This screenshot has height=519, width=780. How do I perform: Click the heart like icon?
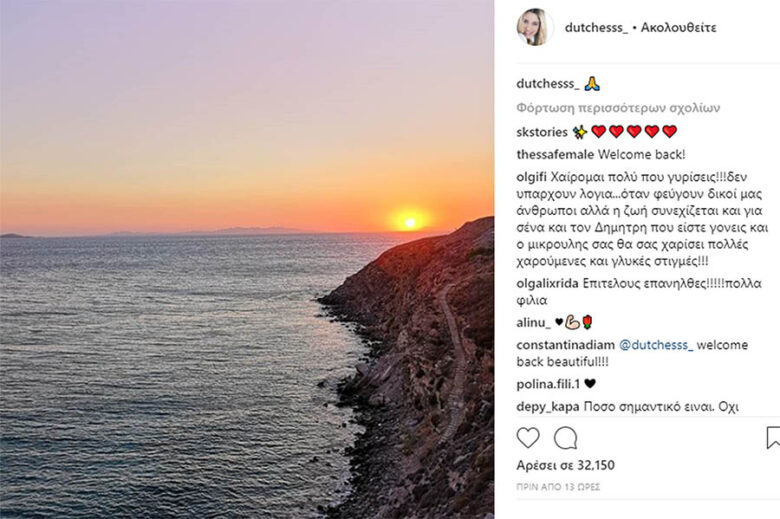point(528,438)
